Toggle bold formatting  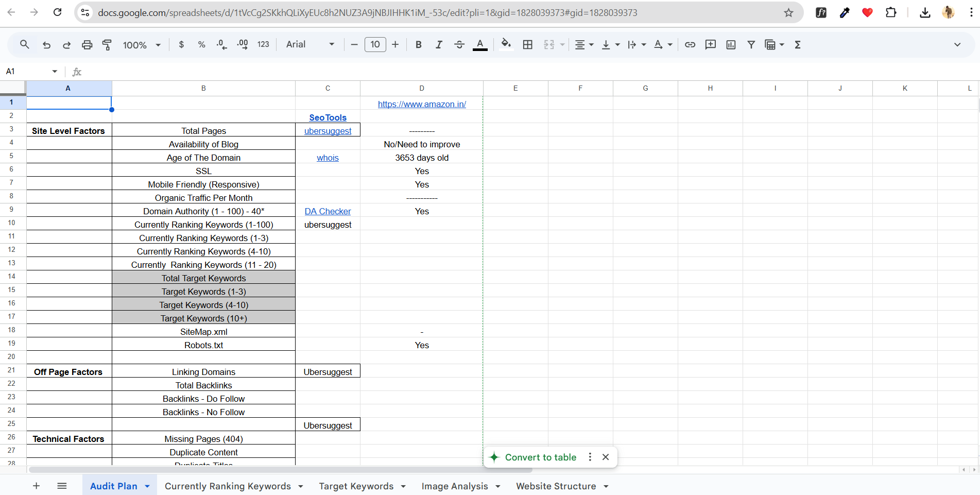pyautogui.click(x=418, y=45)
